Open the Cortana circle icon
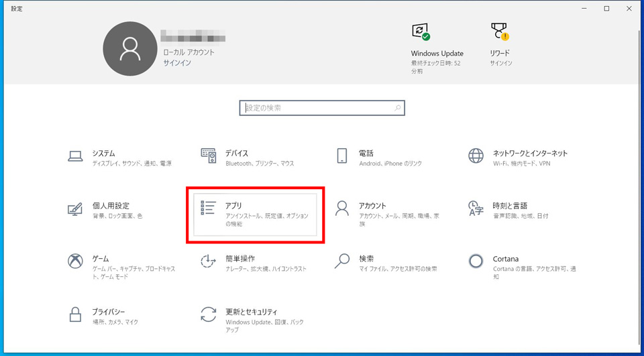The image size is (644, 356). pos(476,261)
